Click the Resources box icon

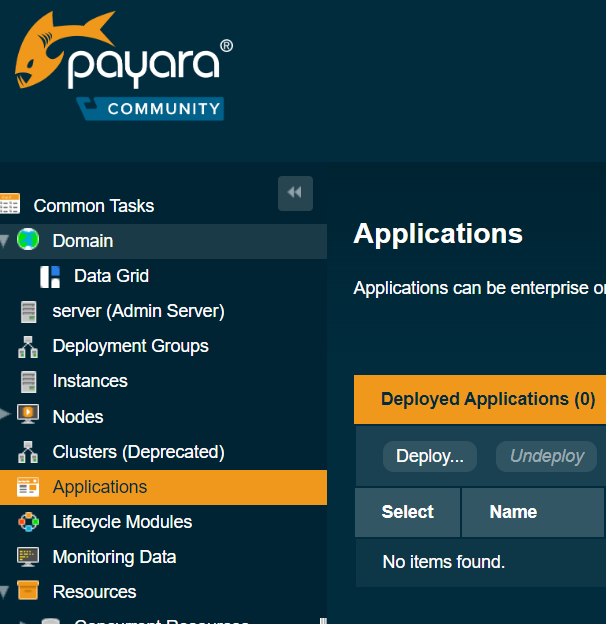[29, 592]
